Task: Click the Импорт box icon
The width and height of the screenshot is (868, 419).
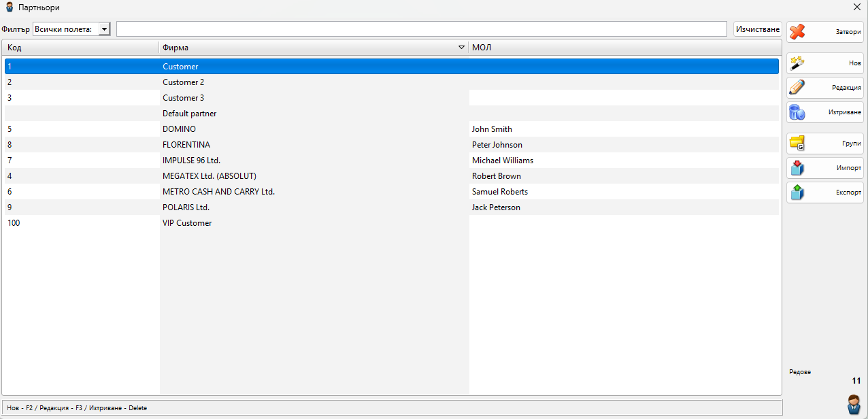Action: pos(797,168)
